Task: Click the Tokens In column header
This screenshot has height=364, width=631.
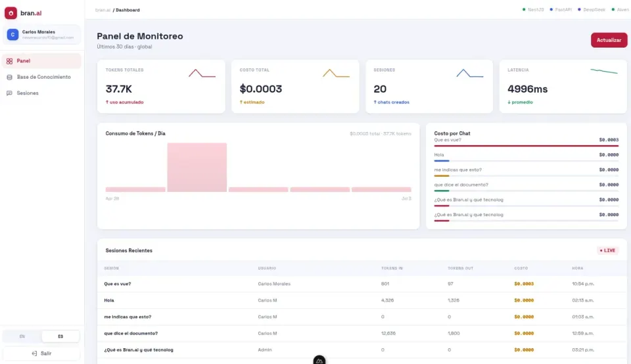Action: pos(392,268)
